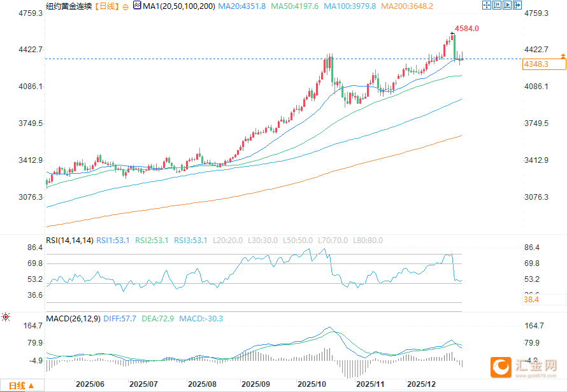The height and width of the screenshot is (392, 567).
Task: Click the orange circle-plus icon beside 日线 title
Action: (126, 7)
